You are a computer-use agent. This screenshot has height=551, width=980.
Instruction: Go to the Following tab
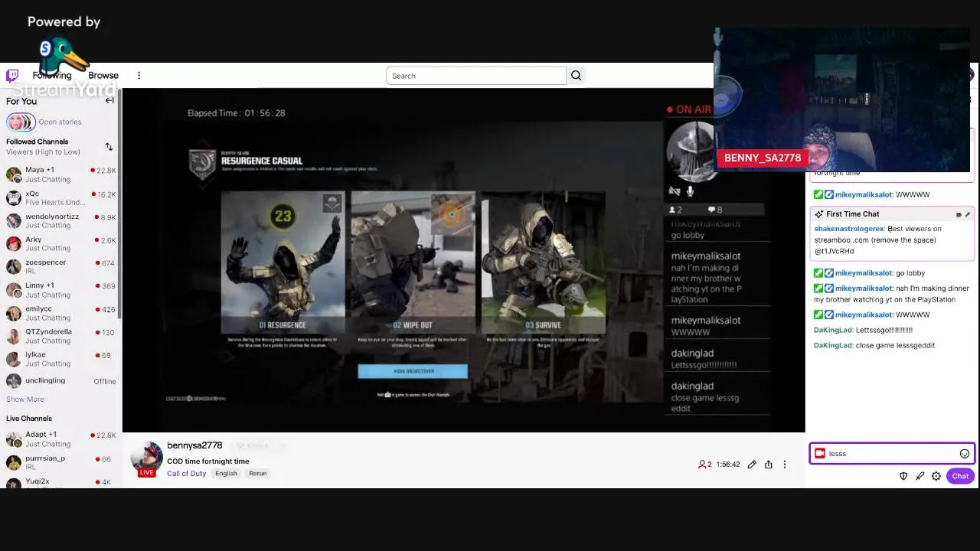click(52, 76)
